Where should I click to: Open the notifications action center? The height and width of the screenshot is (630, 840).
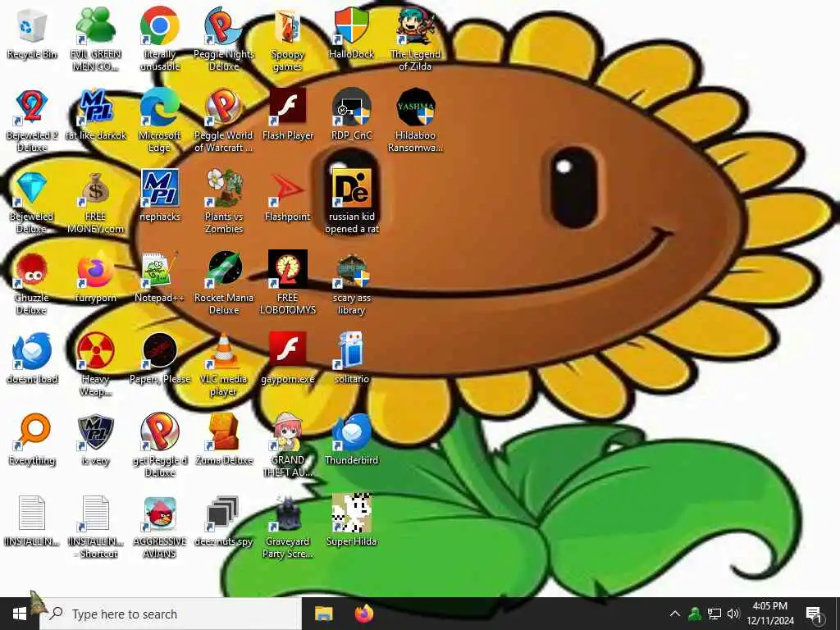814,615
